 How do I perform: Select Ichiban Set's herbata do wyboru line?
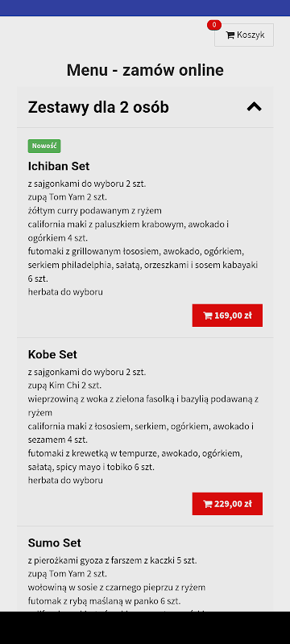(x=65, y=292)
